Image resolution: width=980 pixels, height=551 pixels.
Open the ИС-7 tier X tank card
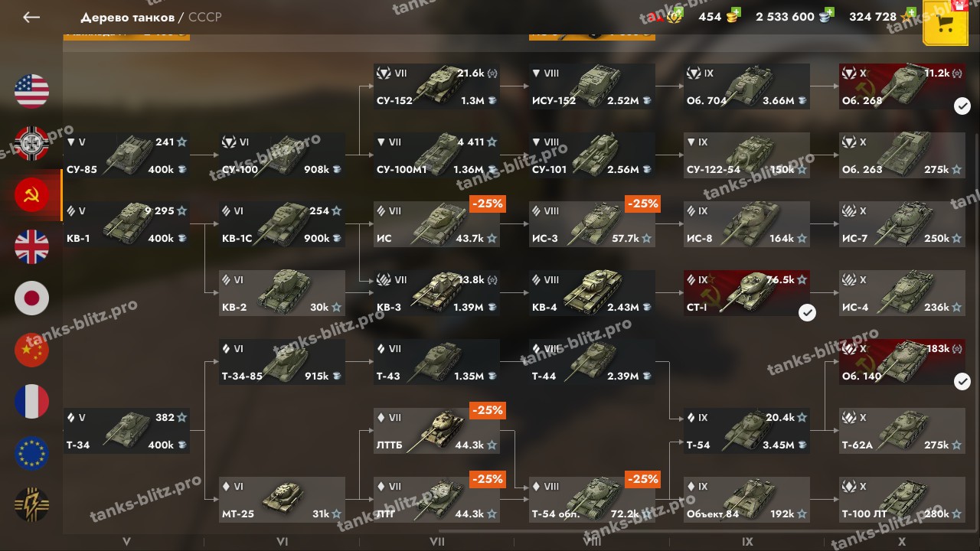pyautogui.click(x=902, y=224)
